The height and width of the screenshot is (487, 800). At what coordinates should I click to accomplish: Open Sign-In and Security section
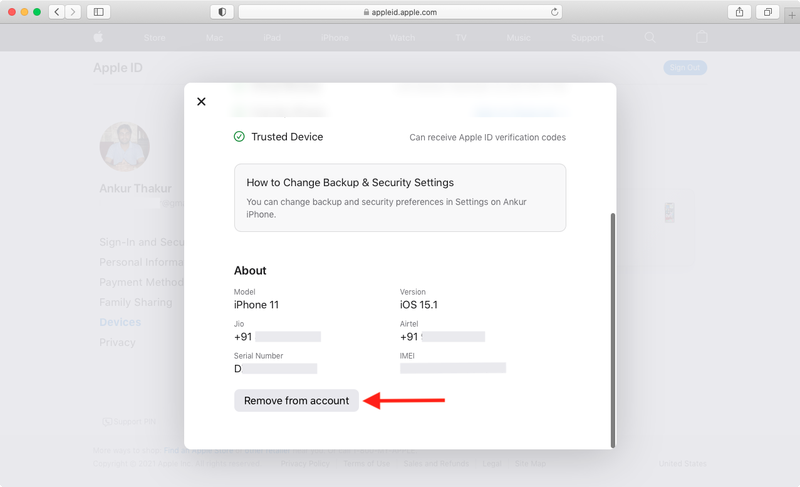[141, 242]
